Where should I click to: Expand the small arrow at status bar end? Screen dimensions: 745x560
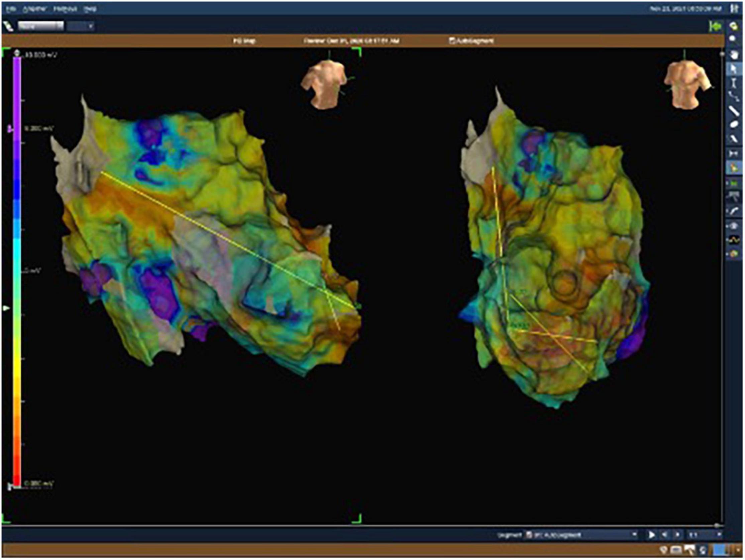(738, 551)
